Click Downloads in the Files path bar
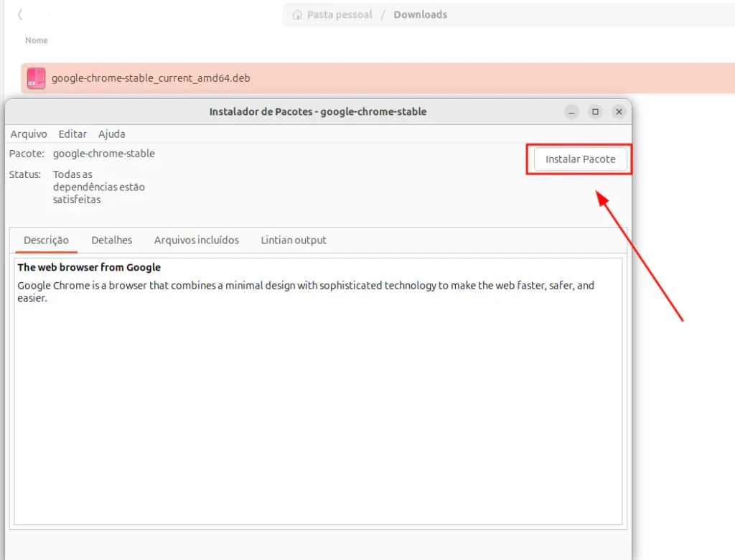This screenshot has width=735, height=560. 420,14
